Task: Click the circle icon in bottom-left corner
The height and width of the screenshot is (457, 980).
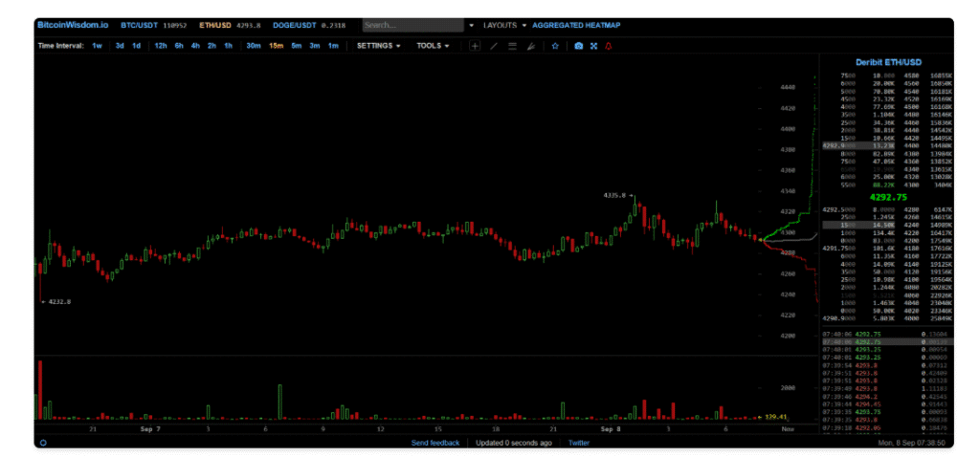Action: point(43,443)
